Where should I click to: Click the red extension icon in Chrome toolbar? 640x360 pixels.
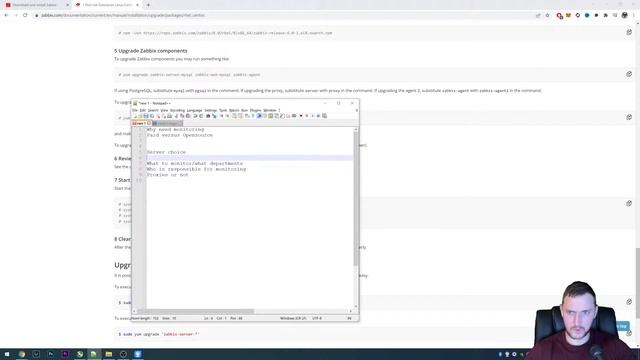(x=559, y=16)
